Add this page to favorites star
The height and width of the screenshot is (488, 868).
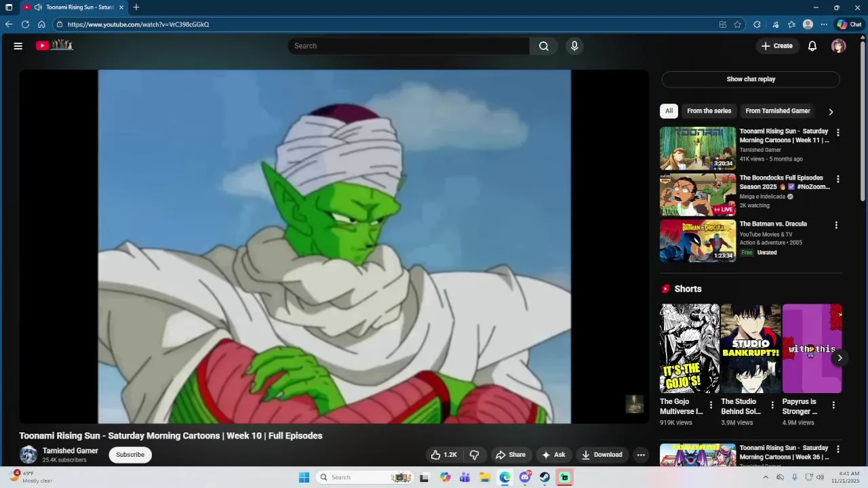click(x=738, y=24)
